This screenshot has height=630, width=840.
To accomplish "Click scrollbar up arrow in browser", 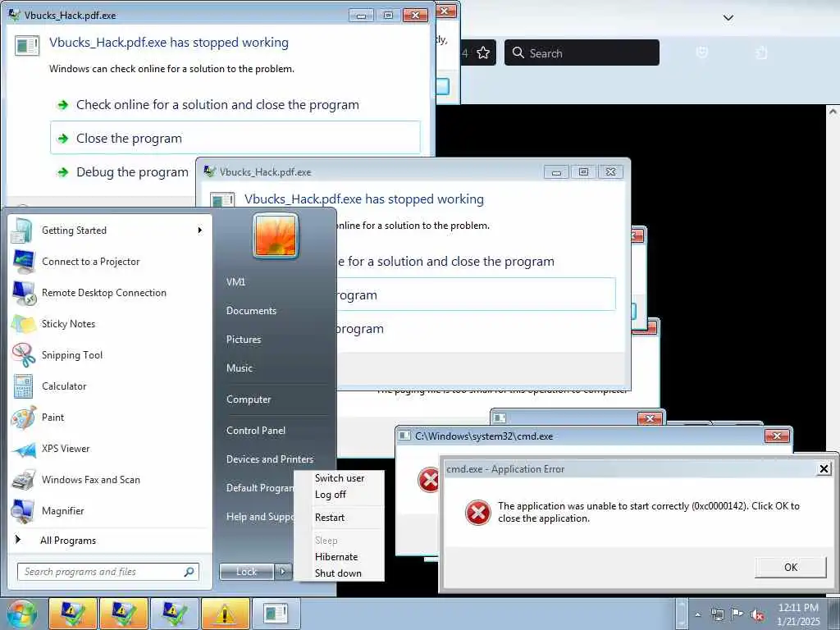I will pos(833,112).
